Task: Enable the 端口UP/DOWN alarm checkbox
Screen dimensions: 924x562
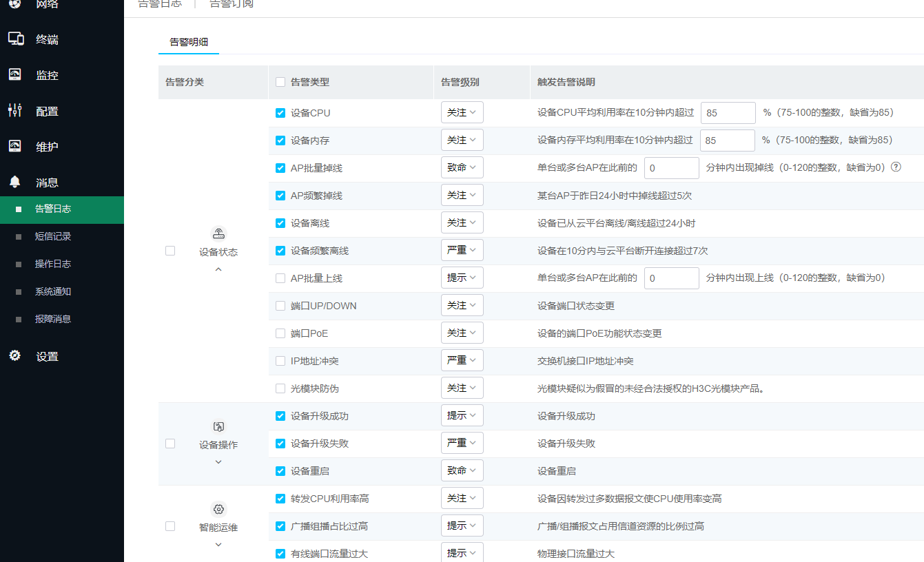Action: point(280,306)
